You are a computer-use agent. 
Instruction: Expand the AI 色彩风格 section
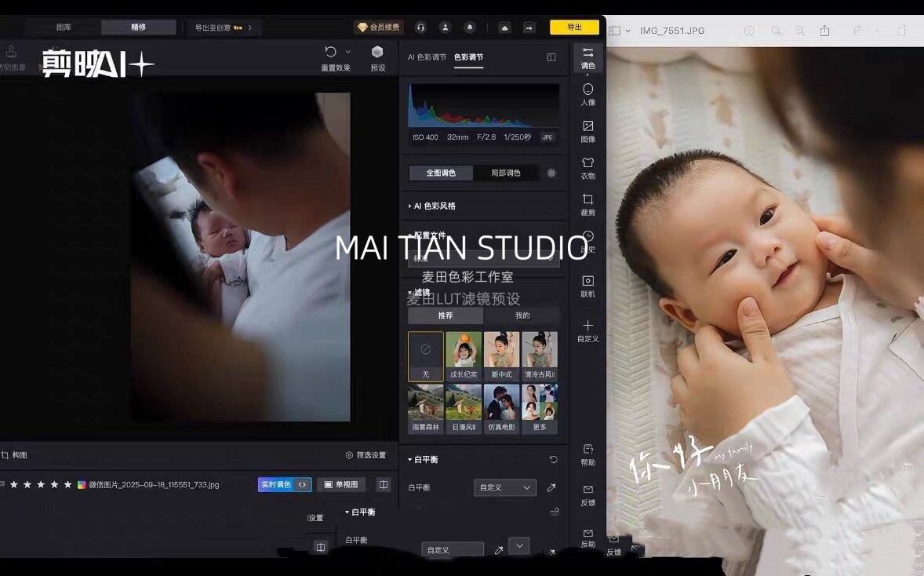pos(434,206)
